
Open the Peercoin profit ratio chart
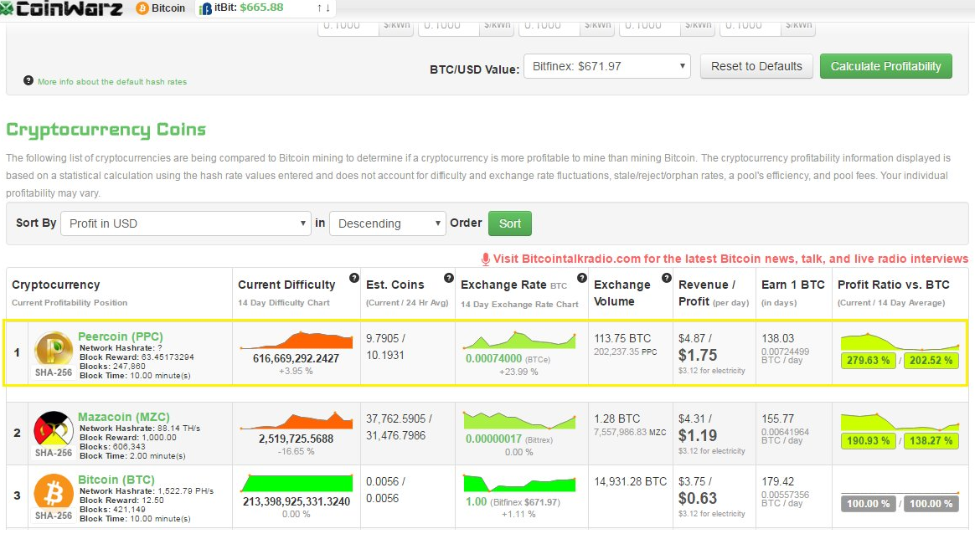(x=900, y=341)
